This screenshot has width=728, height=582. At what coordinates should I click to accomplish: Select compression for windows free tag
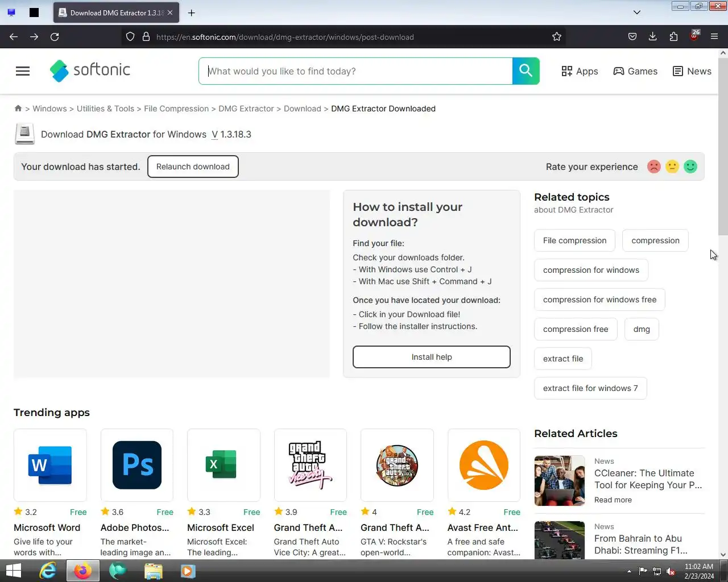coord(599,300)
